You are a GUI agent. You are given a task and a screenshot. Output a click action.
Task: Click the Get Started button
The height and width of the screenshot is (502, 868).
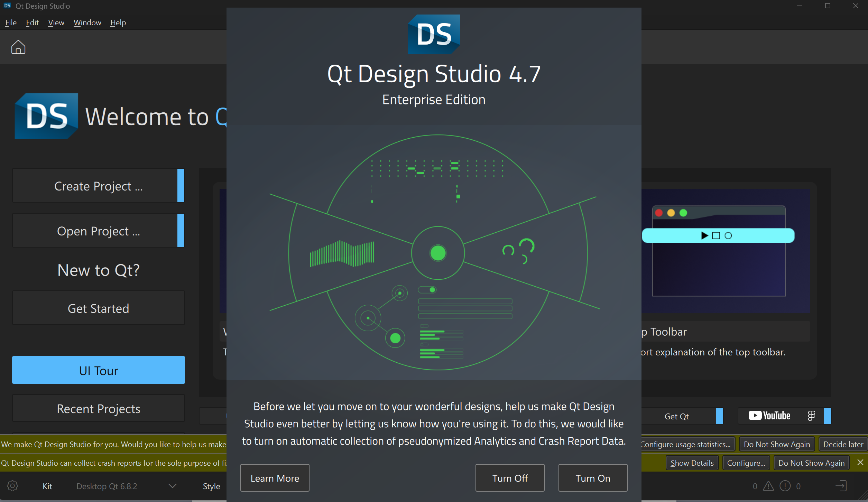coord(98,308)
